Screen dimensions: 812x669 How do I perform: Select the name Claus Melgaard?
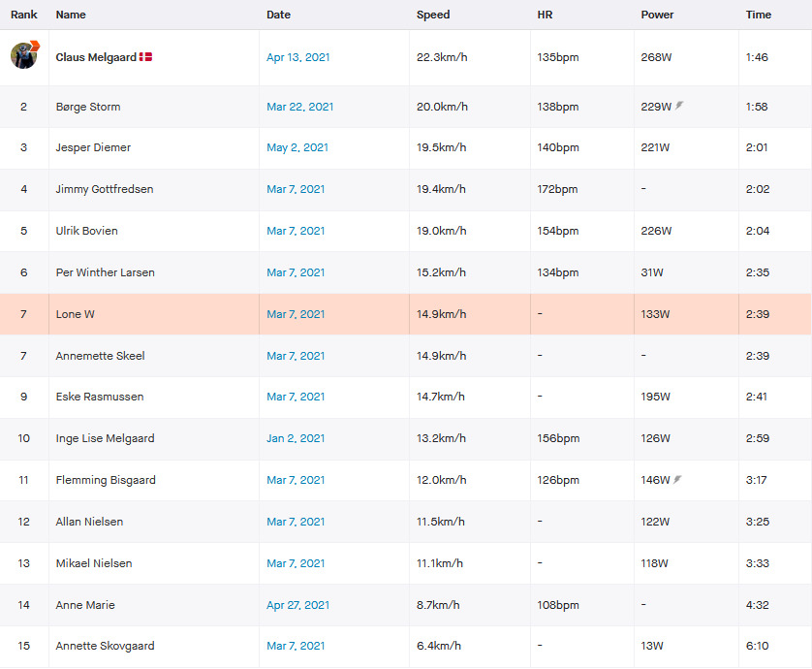(96, 57)
